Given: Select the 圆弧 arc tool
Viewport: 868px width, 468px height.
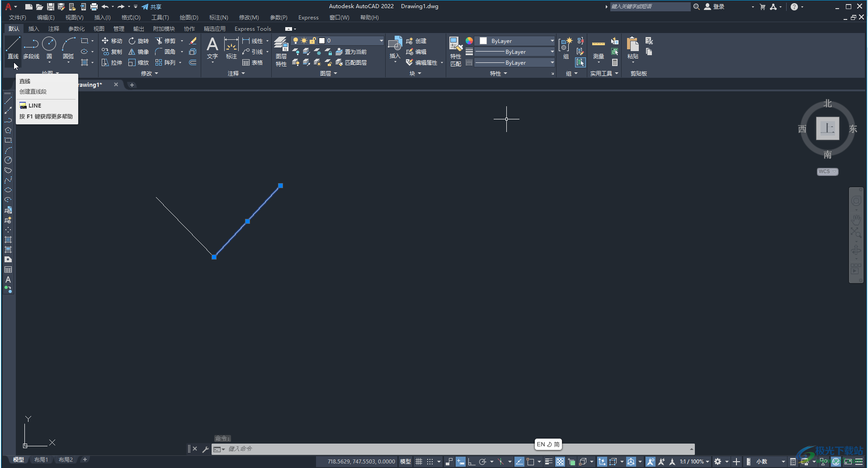Looking at the screenshot, I should coord(68,48).
